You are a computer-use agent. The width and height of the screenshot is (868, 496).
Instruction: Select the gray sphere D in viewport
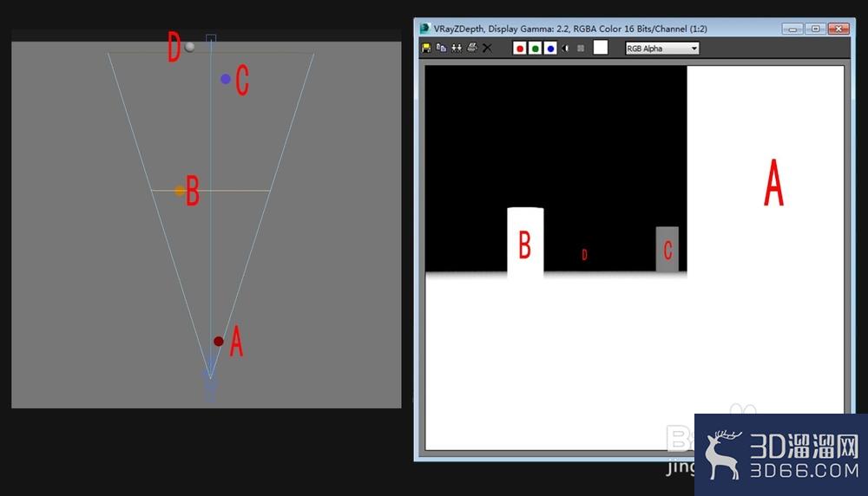tap(190, 47)
